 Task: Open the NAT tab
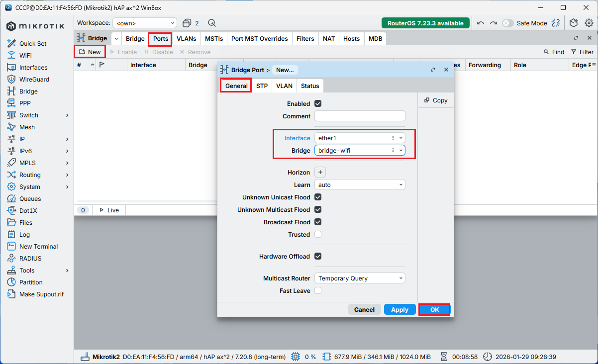[329, 39]
